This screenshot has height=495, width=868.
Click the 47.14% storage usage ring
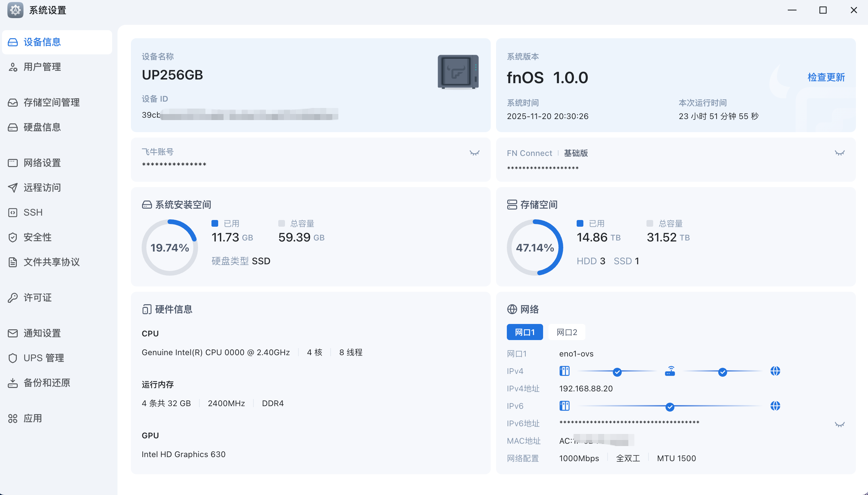535,248
